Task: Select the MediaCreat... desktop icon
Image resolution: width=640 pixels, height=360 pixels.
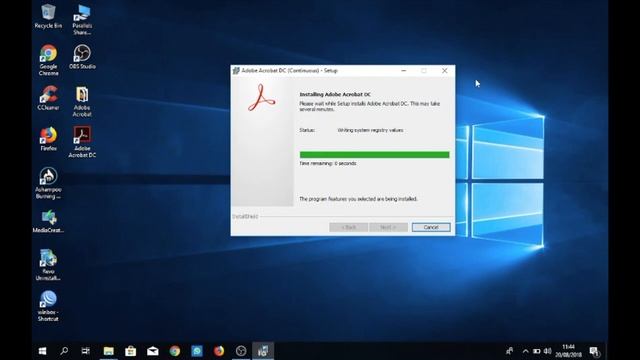Action: (x=48, y=221)
